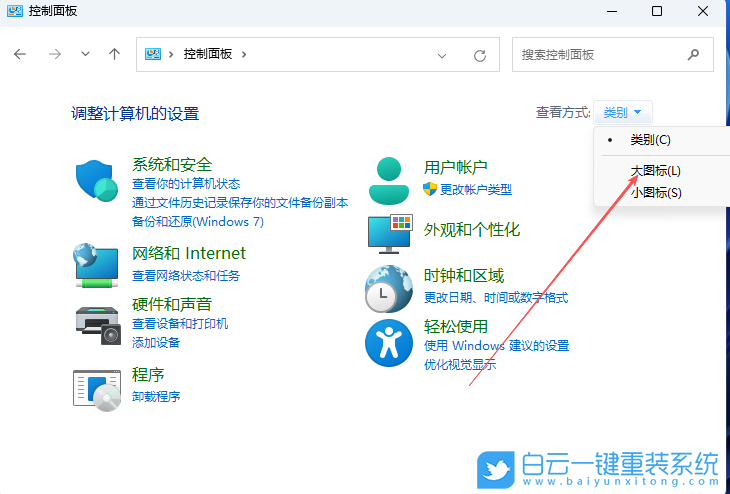Minimize the Control Panel window
Screen dimensions: 730x494
click(x=612, y=11)
